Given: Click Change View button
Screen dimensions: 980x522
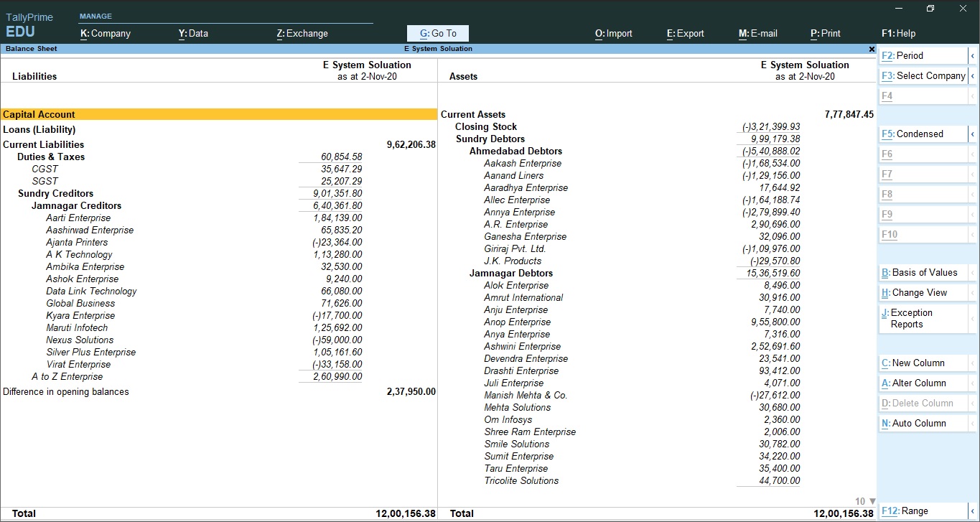Looking at the screenshot, I should pos(918,293).
